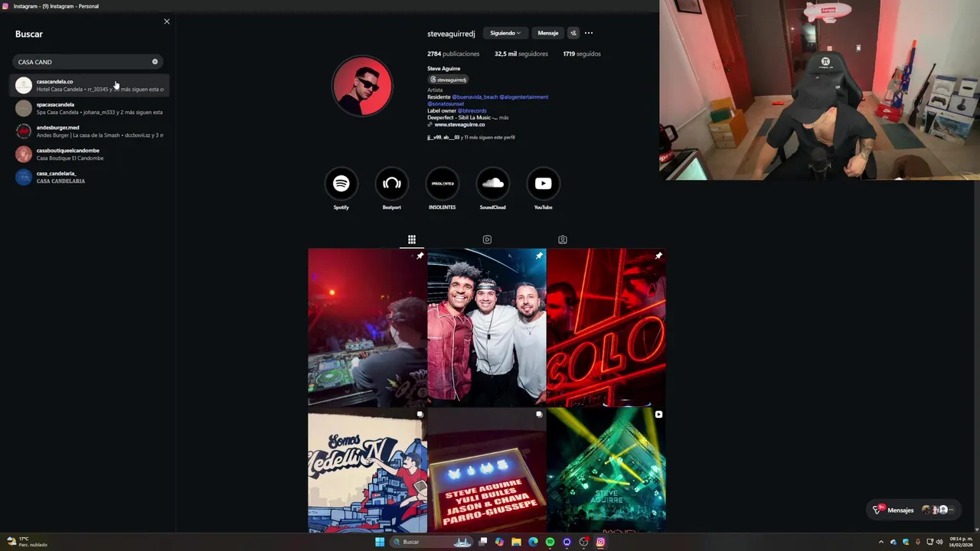Viewport: 980px width, 551px height.
Task: Open the INSOLENTES story highlight
Action: [443, 184]
